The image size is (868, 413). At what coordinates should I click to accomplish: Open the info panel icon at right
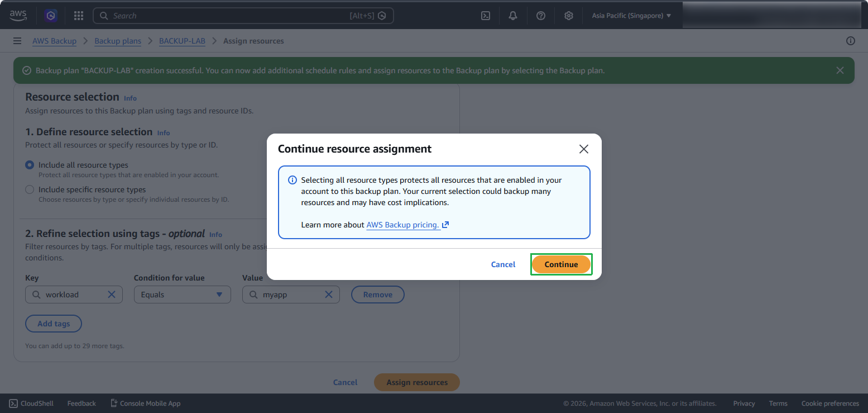pos(851,41)
